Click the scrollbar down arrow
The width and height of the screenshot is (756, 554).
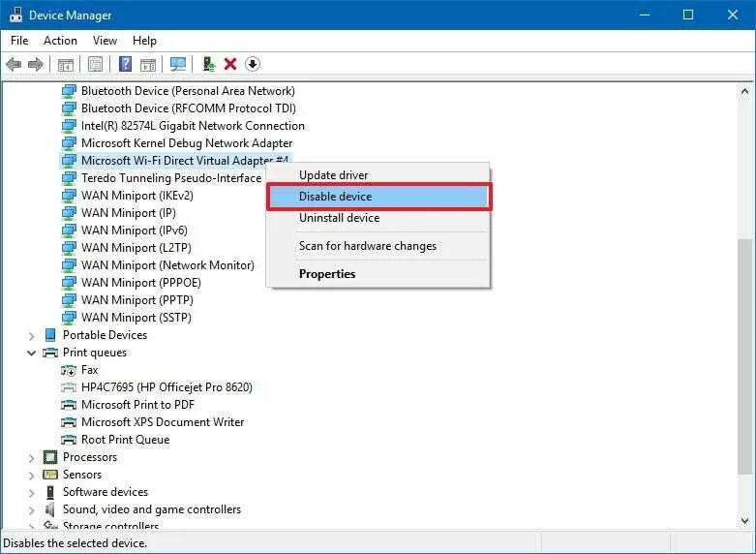point(745,521)
